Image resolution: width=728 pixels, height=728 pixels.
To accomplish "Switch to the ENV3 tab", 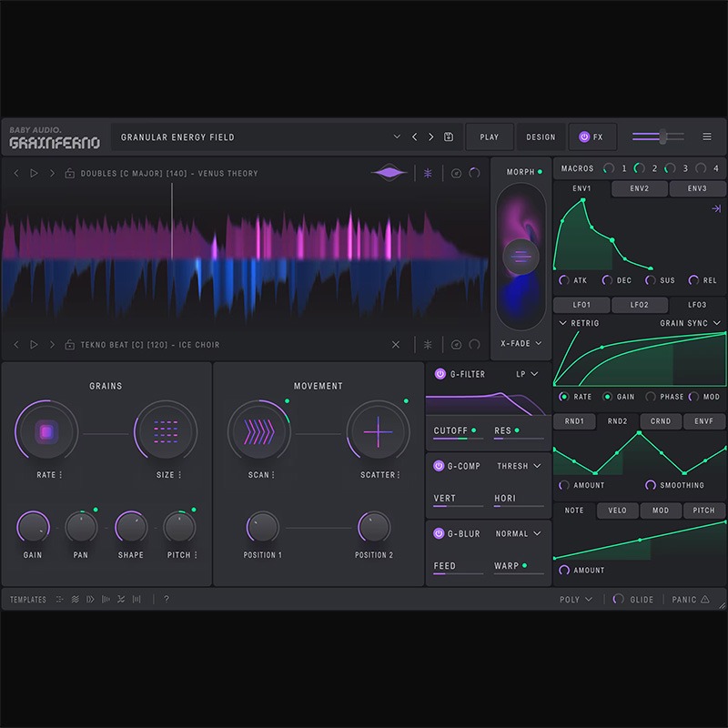I will pos(697,188).
